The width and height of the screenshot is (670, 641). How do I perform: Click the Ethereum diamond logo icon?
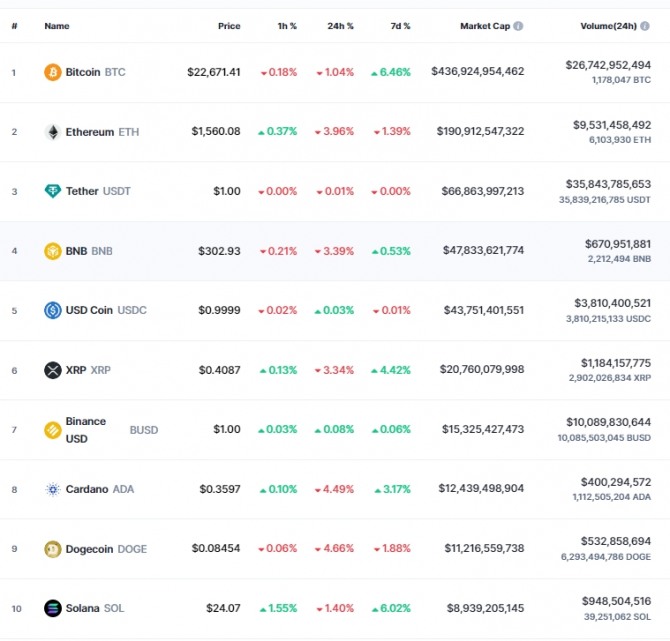(53, 132)
